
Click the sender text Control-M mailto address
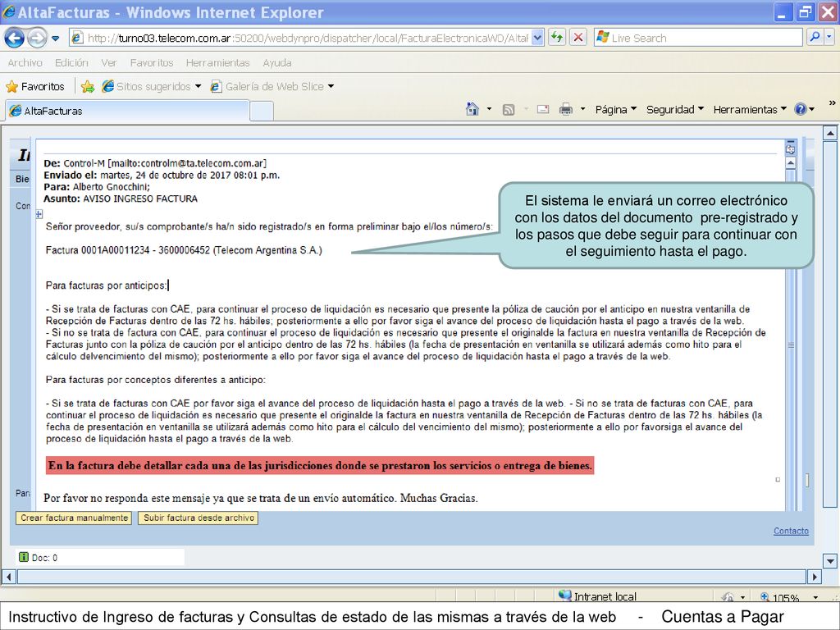coord(165,163)
